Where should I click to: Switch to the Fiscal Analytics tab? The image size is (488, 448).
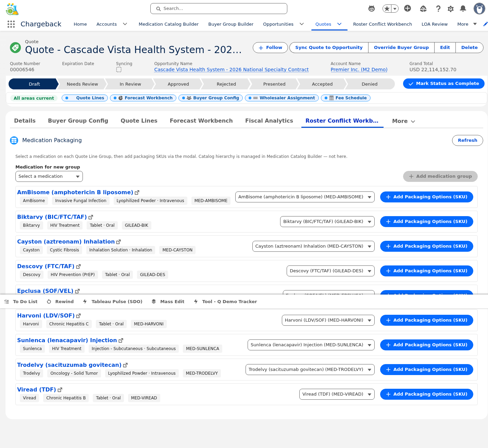[269, 121]
